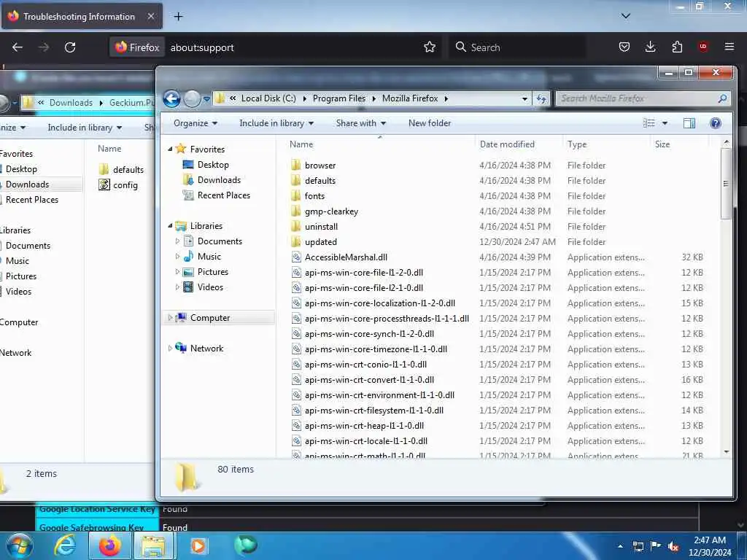Open the Include in library menu in front window
747x560 pixels.
click(x=276, y=123)
